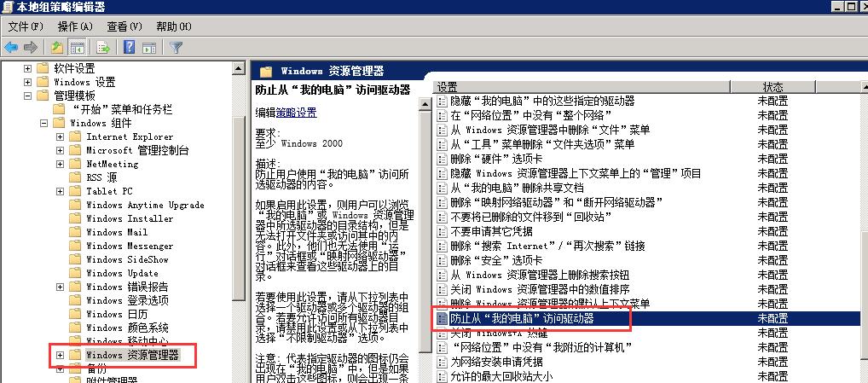Click the gray Forward arrow in toolbar

click(31, 48)
